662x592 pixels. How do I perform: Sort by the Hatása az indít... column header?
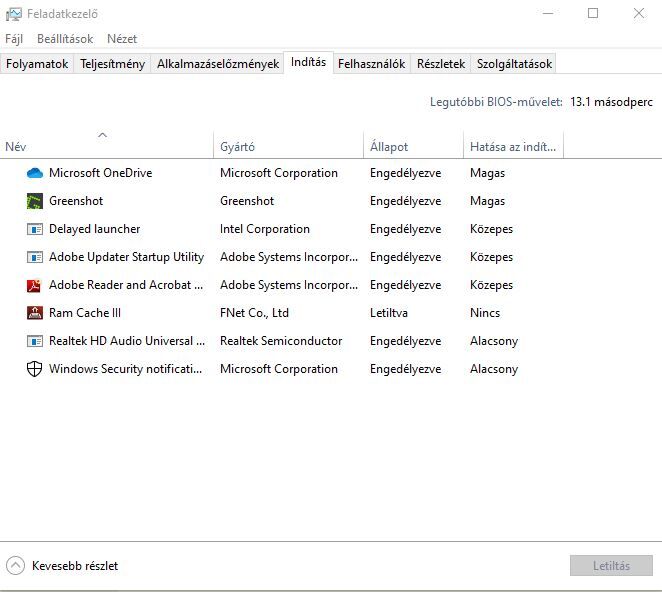pos(513,147)
